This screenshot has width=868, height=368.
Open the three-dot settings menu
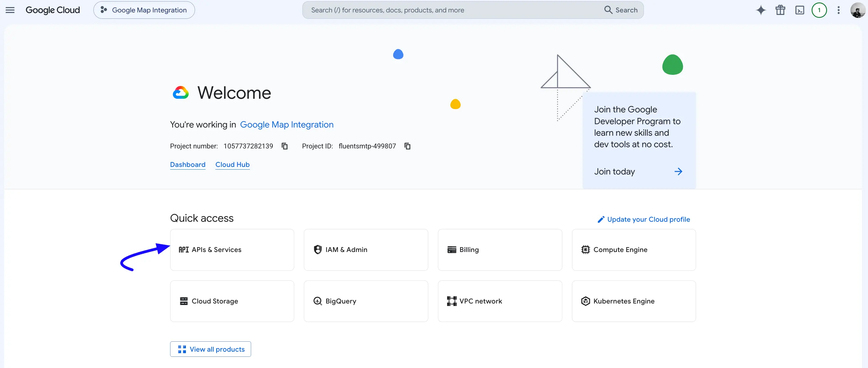click(x=839, y=10)
